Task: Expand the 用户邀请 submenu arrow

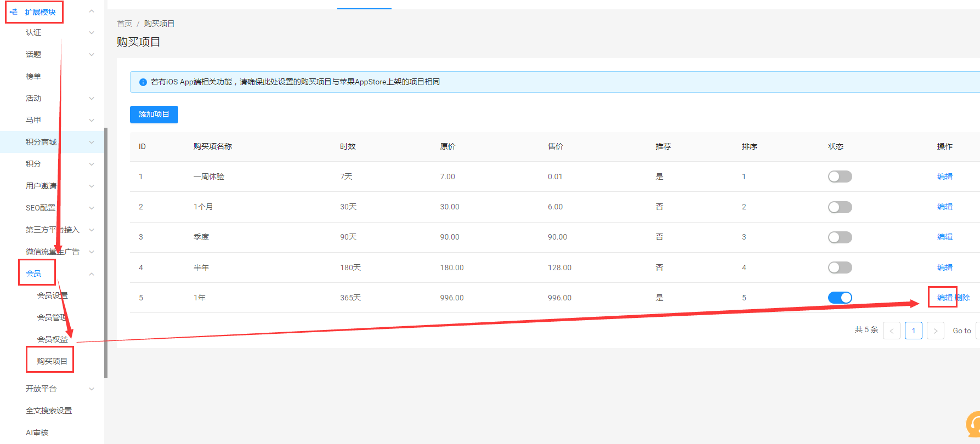Action: pos(92,186)
